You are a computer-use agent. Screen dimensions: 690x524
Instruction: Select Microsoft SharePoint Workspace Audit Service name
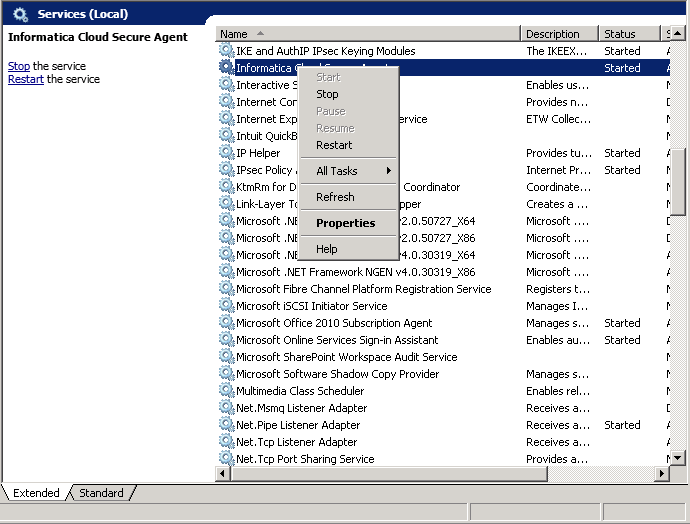click(x=347, y=357)
